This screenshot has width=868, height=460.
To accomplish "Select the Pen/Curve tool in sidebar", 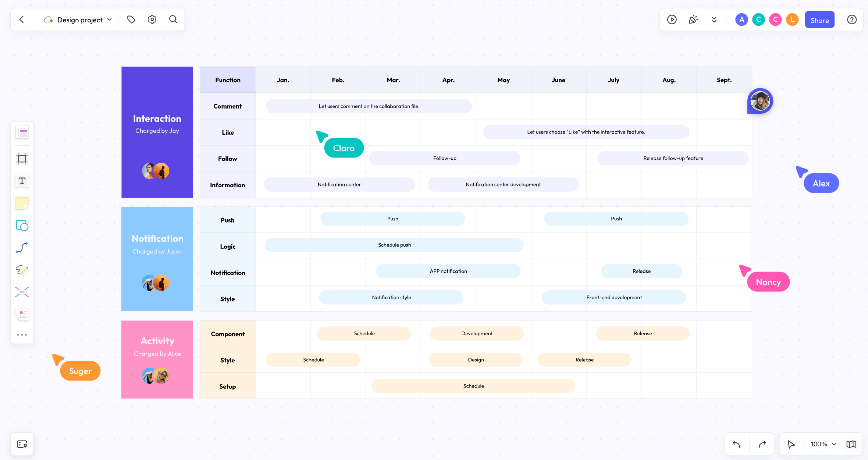I will click(x=22, y=248).
